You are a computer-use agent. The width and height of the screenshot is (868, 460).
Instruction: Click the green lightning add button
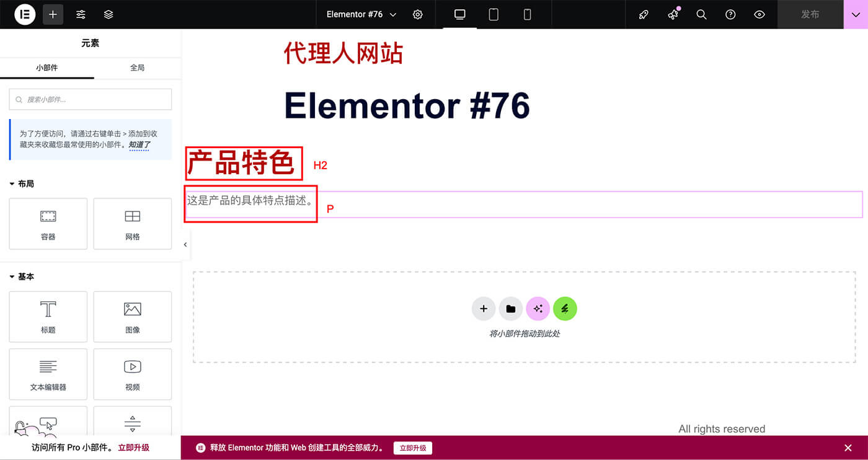(x=565, y=309)
